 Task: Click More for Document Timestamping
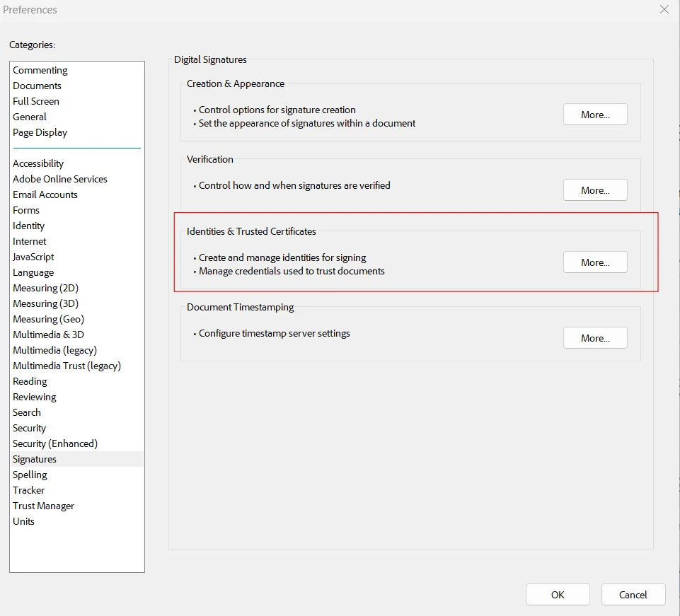pos(595,338)
